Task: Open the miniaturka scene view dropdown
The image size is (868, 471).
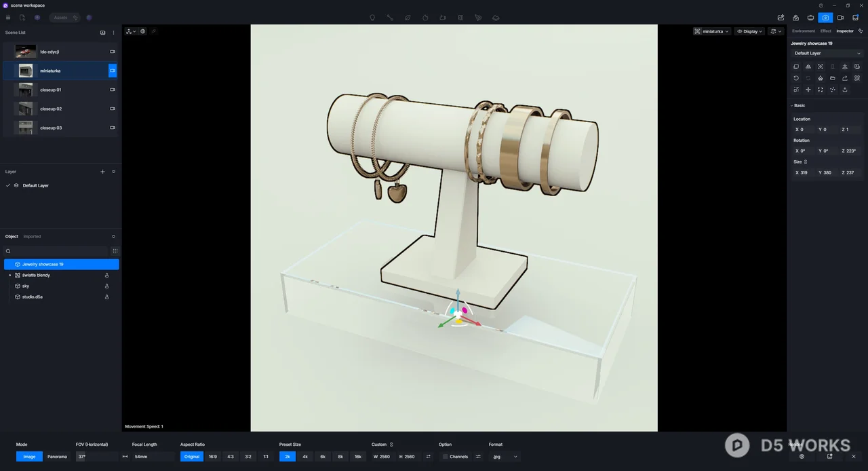Action: 712,31
